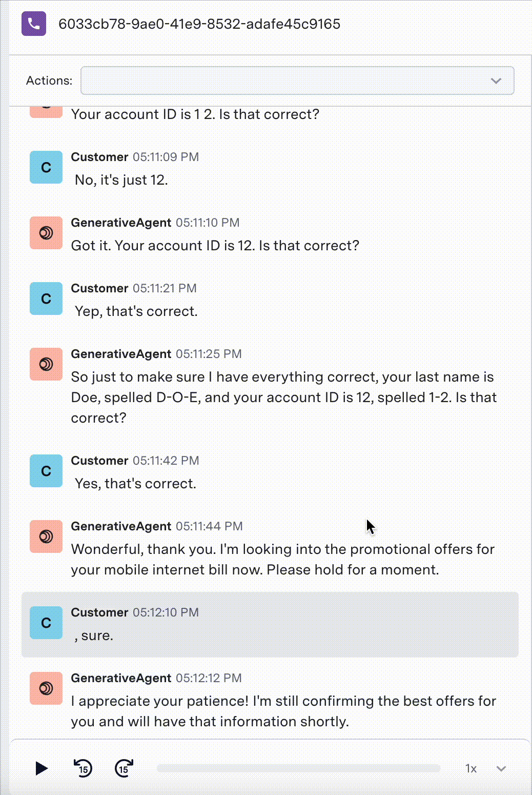Click the Customer avatar beside "Yep, that's correct."
This screenshot has width=532, height=795.
pyautogui.click(x=46, y=299)
